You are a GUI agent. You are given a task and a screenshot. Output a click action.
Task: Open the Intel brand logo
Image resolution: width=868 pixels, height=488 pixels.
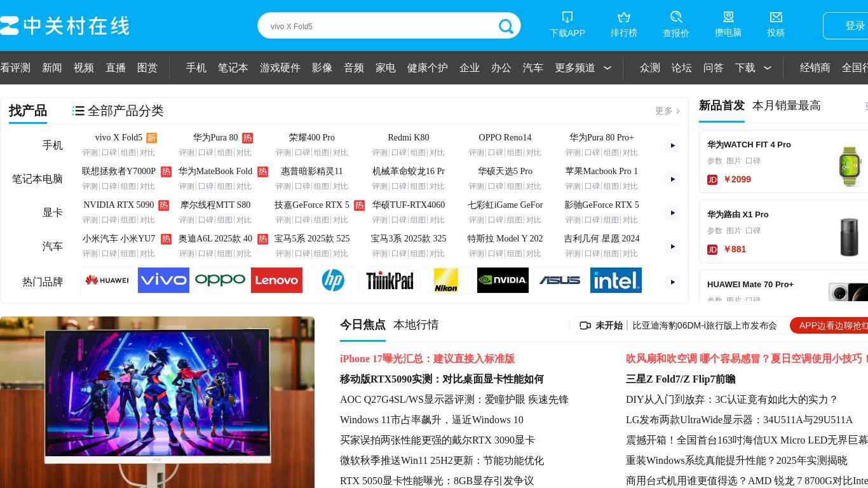click(616, 280)
